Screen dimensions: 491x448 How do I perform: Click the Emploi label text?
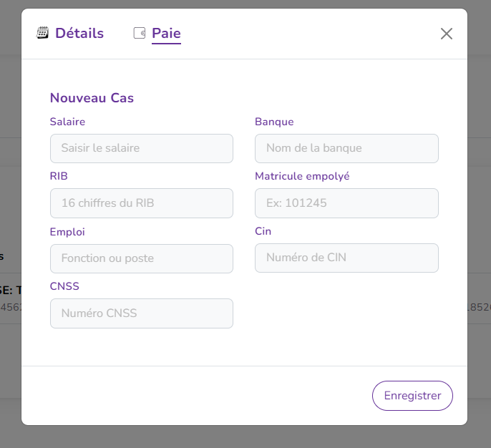(x=67, y=232)
